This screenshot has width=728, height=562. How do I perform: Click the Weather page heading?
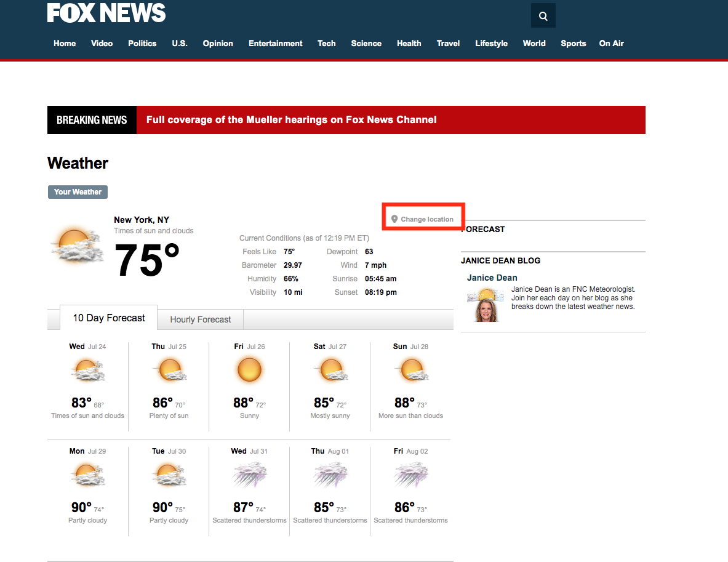(78, 163)
